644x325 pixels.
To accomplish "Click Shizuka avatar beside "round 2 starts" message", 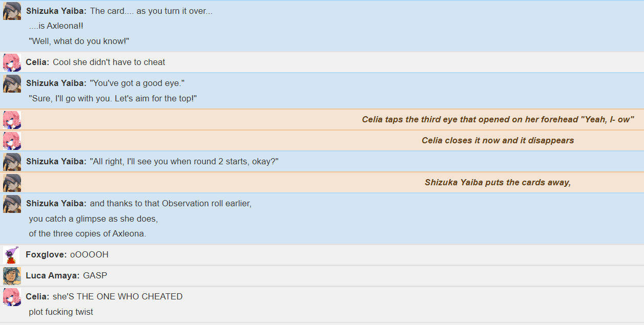I will click(12, 162).
